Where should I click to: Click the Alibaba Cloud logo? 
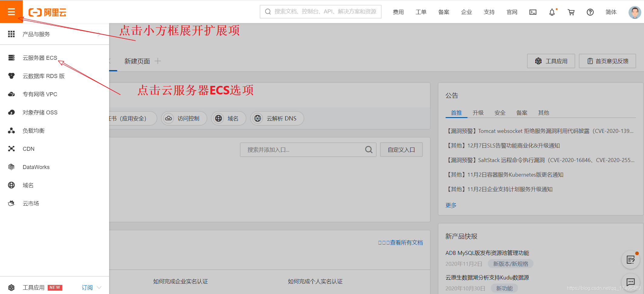click(x=47, y=12)
